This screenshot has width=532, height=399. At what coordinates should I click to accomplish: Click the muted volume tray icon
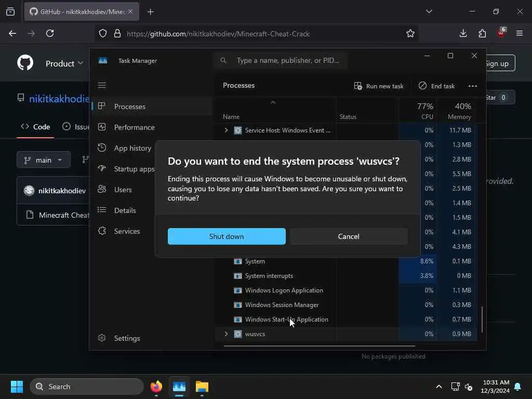(469, 387)
